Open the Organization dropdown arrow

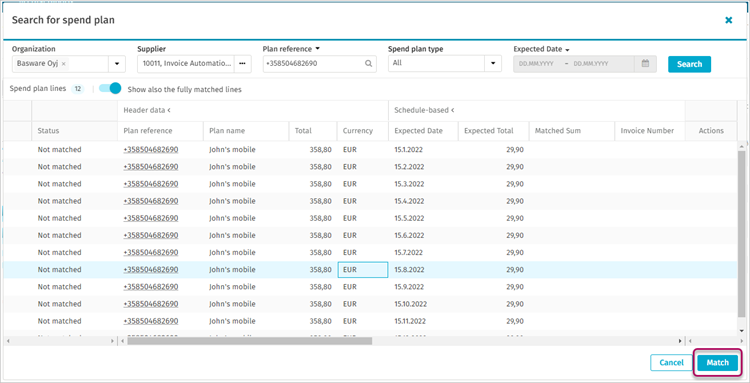pyautogui.click(x=117, y=64)
